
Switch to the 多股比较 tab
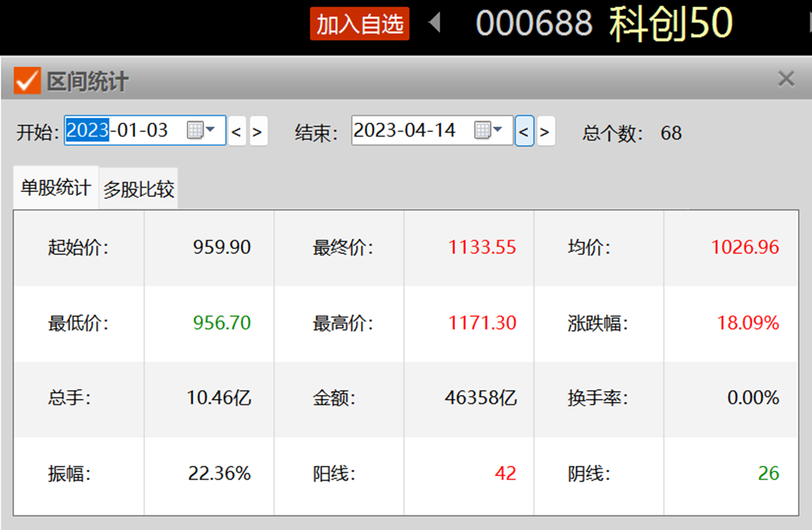138,189
